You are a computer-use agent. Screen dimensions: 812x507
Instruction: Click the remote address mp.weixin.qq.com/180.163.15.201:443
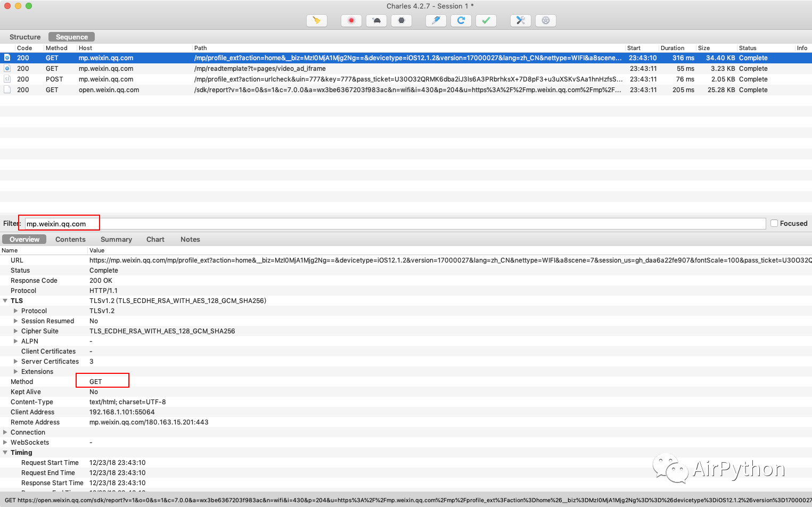pos(149,422)
